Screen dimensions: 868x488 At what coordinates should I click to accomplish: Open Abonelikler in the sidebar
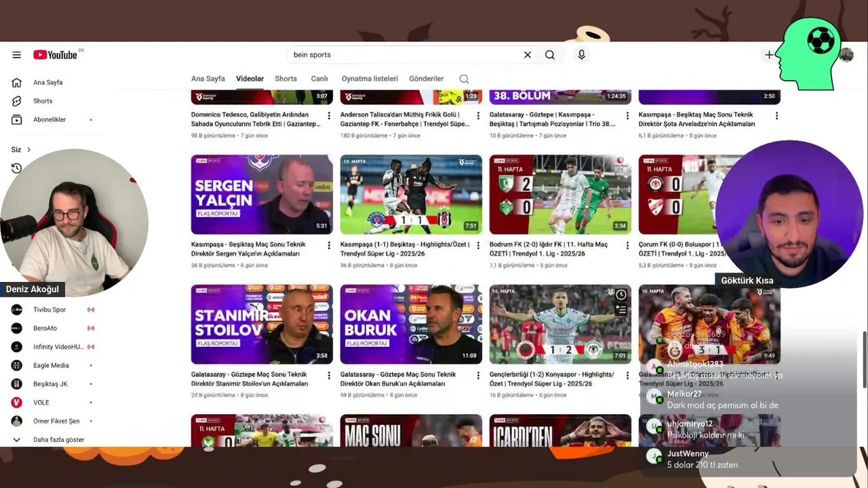50,119
